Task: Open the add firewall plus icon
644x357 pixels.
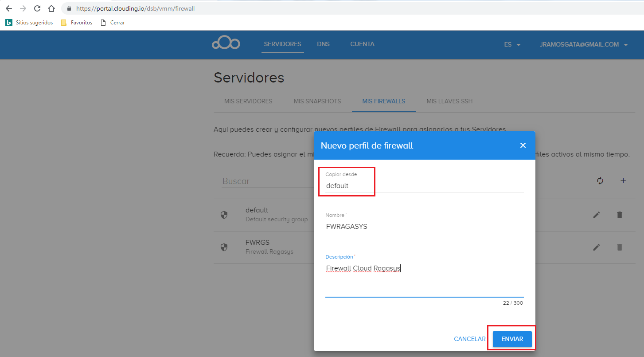Action: click(x=623, y=181)
